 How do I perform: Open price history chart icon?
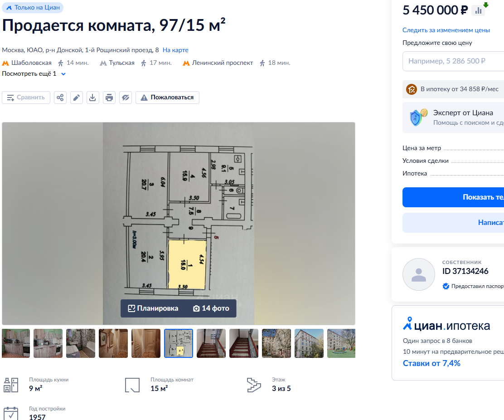(x=478, y=10)
